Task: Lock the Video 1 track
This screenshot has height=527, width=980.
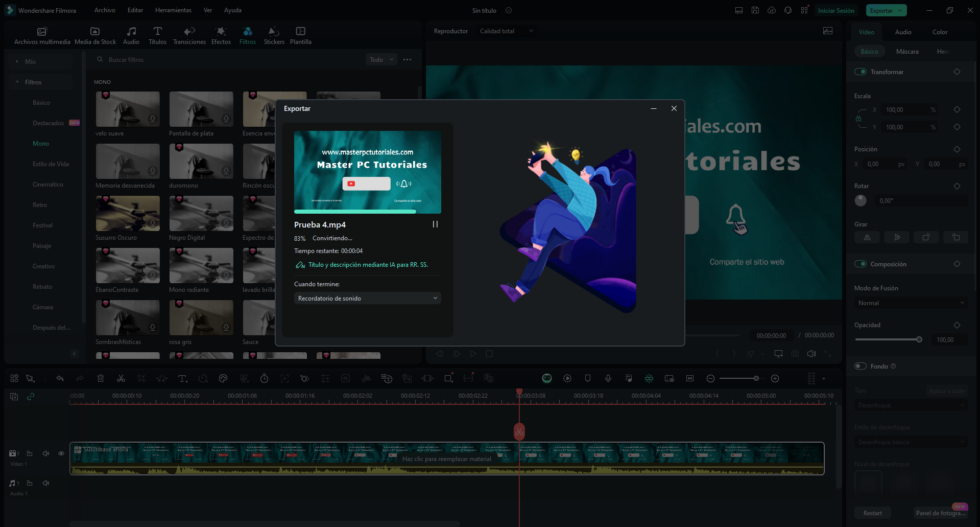Action: 30,453
